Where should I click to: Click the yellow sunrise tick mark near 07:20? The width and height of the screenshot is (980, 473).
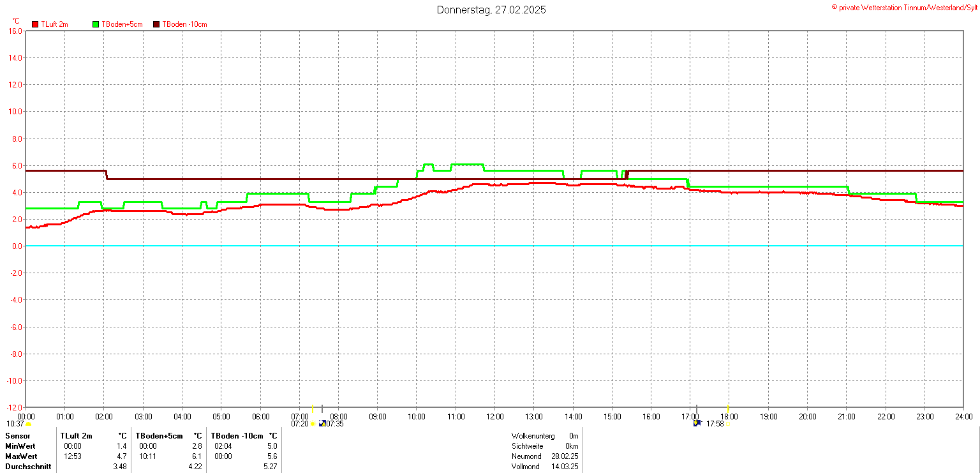[313, 409]
